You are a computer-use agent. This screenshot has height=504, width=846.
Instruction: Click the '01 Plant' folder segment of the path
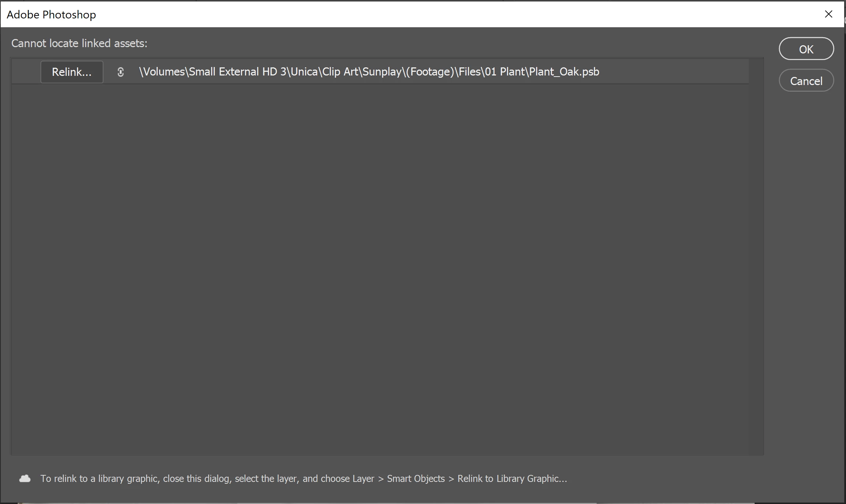pos(504,71)
